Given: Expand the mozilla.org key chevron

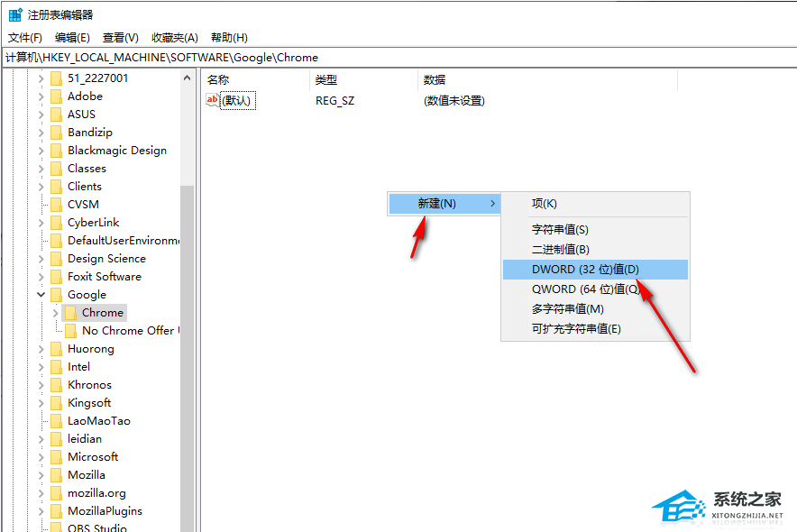Looking at the screenshot, I should tap(41, 493).
